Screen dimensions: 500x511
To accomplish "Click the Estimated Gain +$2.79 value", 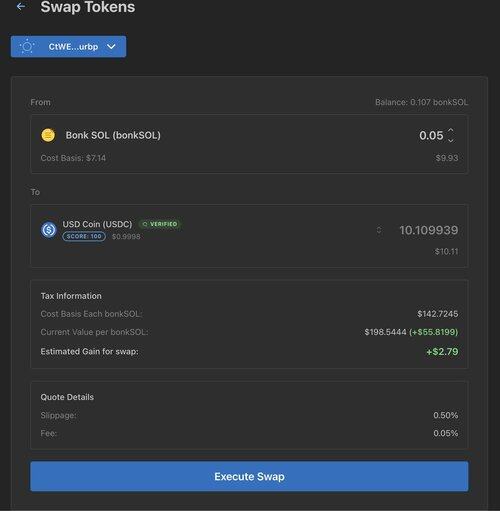I will [442, 352].
